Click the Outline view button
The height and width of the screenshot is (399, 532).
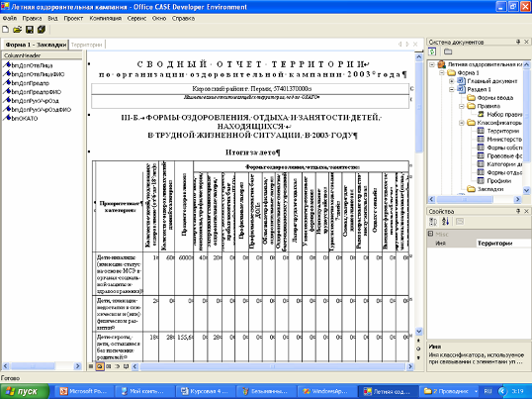point(118,366)
